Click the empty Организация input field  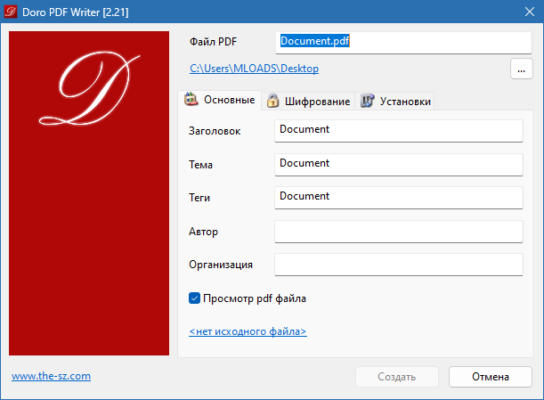coord(399,264)
